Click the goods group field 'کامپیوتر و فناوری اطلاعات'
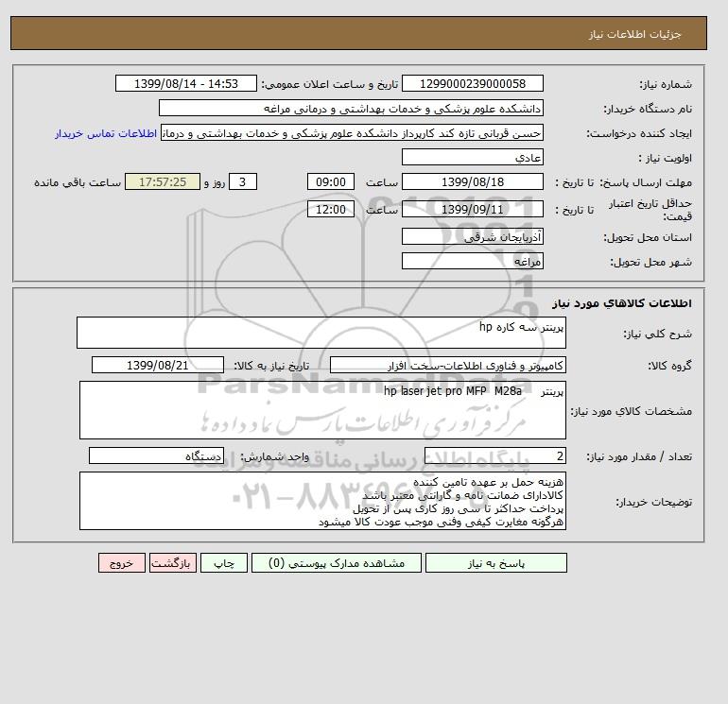Screen dimensions: 728x704 coord(447,365)
